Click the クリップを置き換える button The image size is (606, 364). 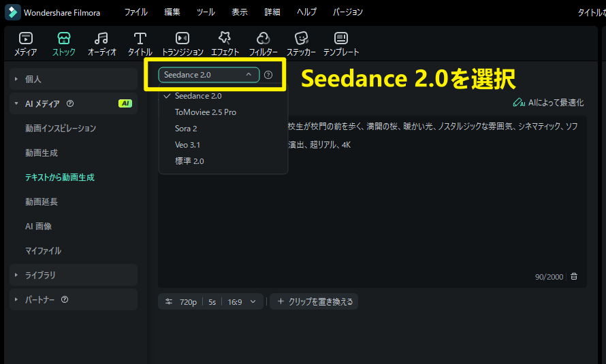click(314, 302)
